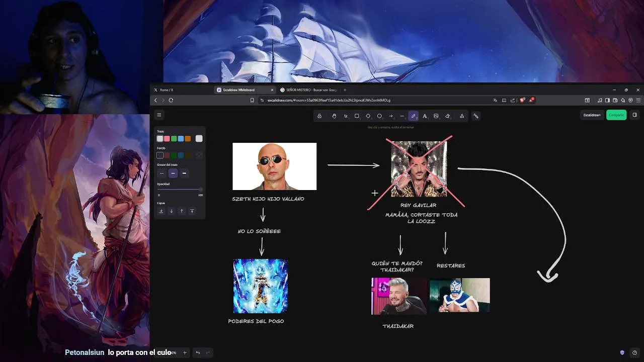Set stroke width to extra bold
Viewport: 644px width, 362px height.
[x=184, y=173]
